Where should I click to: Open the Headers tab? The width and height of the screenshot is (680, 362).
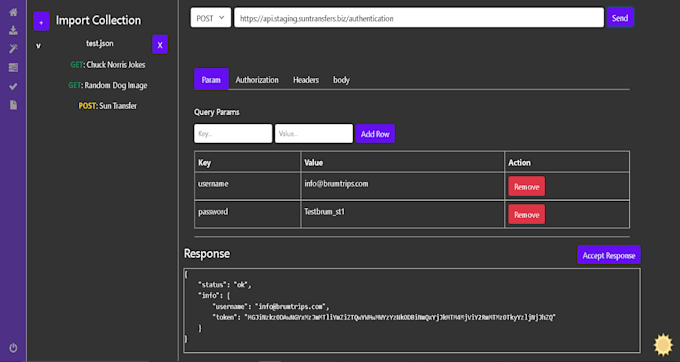306,80
